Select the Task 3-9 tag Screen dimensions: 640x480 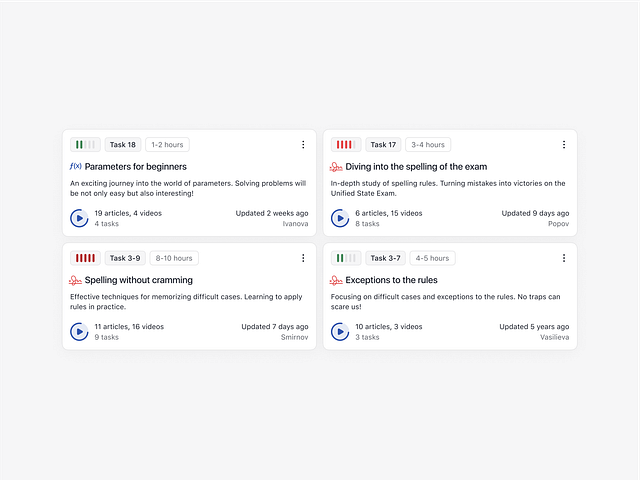pos(125,258)
